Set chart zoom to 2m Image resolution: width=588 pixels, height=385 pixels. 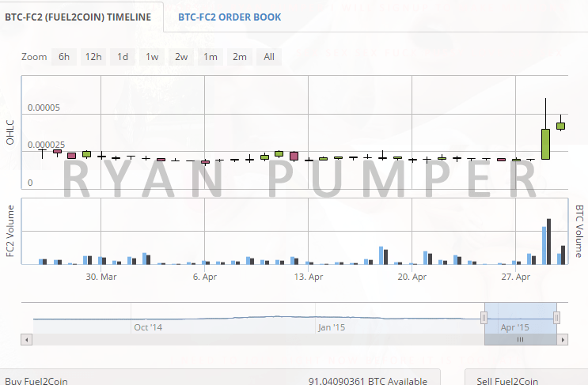(x=240, y=57)
